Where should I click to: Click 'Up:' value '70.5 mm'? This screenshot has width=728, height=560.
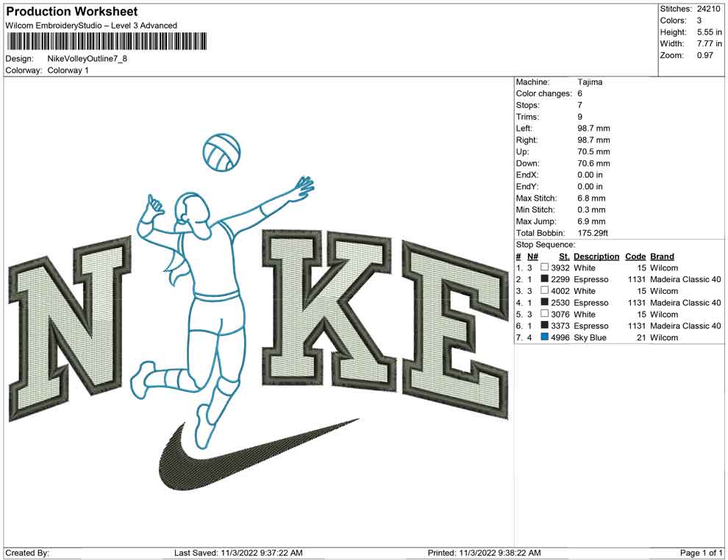click(x=594, y=151)
